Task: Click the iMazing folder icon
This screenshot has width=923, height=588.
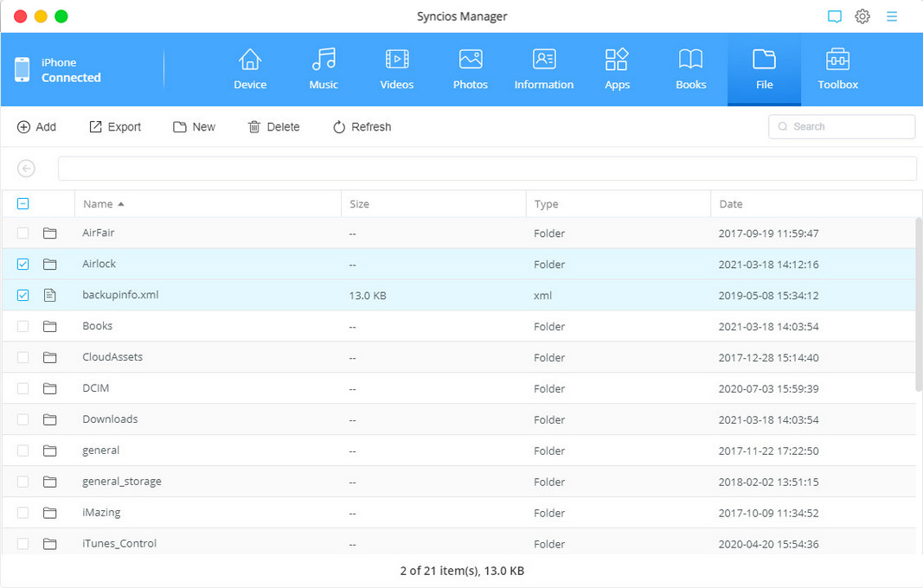Action: [x=50, y=513]
